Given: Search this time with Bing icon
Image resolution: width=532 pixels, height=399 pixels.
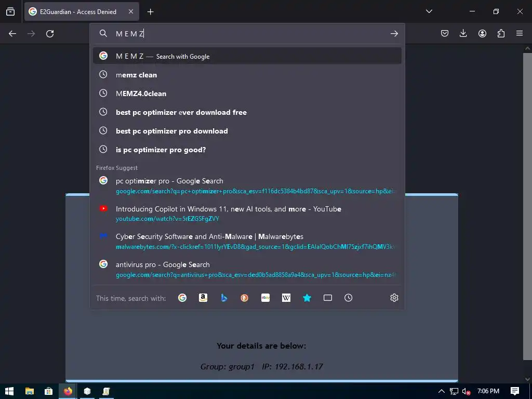Looking at the screenshot, I should point(224,298).
